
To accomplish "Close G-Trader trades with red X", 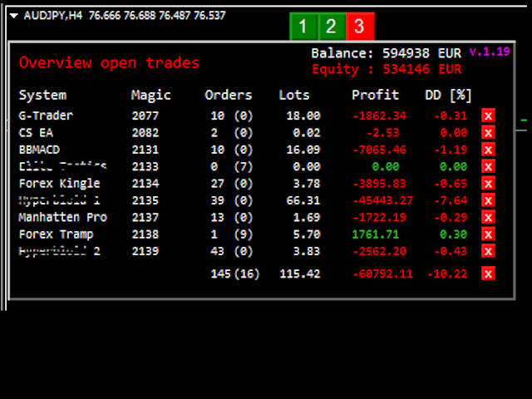I will [x=488, y=116].
